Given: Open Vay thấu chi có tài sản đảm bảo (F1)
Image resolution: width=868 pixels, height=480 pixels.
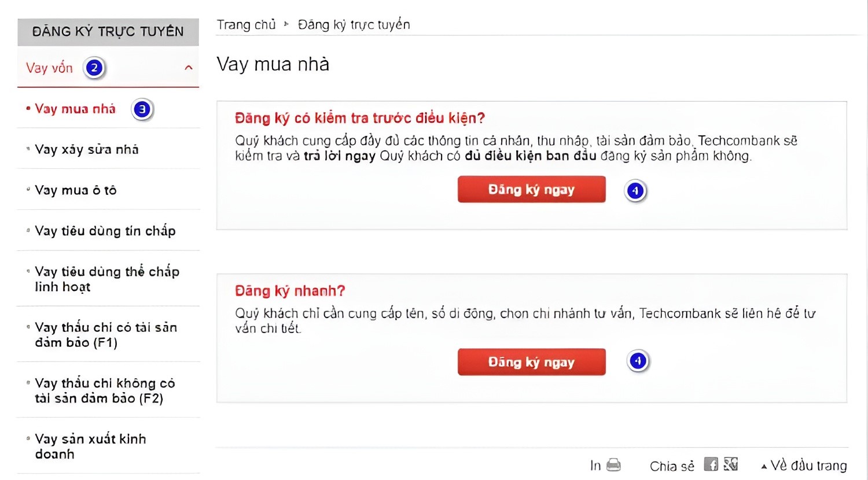Looking at the screenshot, I should point(106,335).
